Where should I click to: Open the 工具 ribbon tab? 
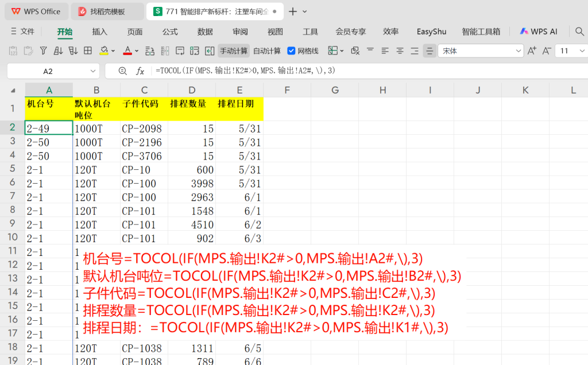tap(310, 32)
